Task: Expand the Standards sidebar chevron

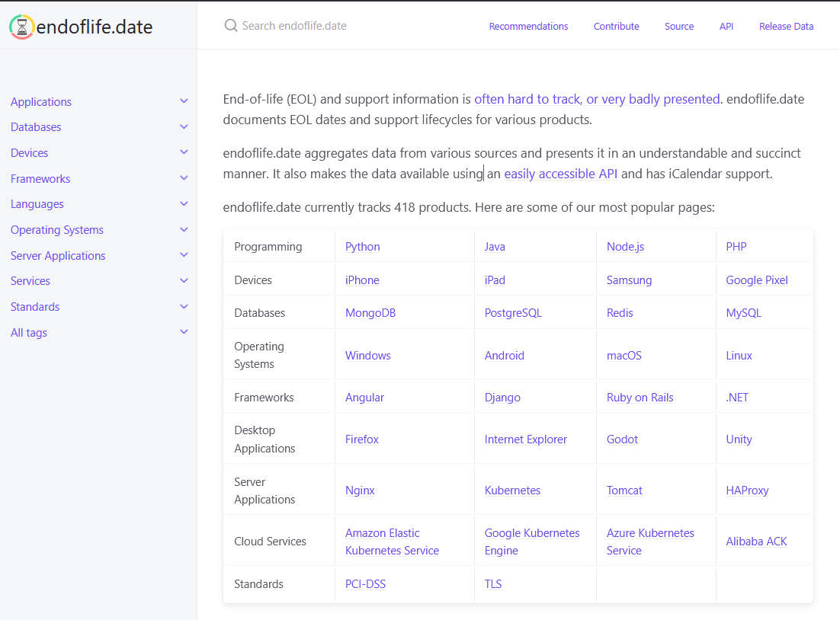Action: point(184,306)
